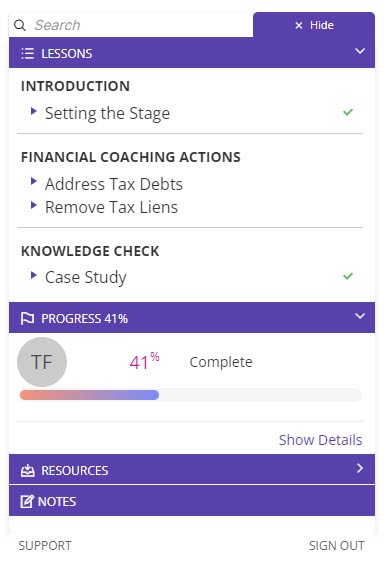The width and height of the screenshot is (387, 586).
Task: Expand the Remove Tax Liens lesson triangle
Action: point(34,205)
